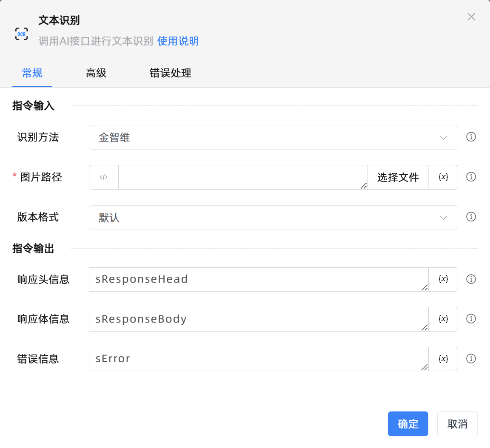Click the info icon beside 错误信息
The width and height of the screenshot is (490, 448).
coord(471,359)
